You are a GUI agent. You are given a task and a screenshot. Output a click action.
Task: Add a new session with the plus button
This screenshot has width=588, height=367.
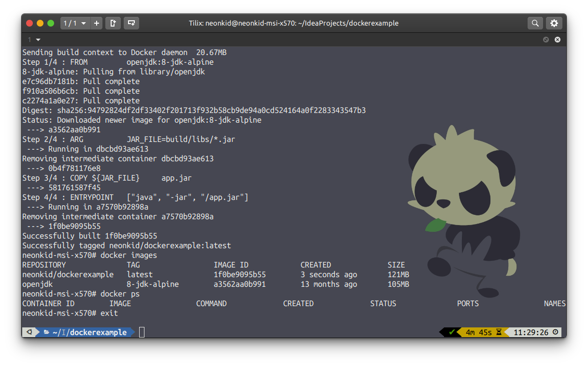(97, 23)
